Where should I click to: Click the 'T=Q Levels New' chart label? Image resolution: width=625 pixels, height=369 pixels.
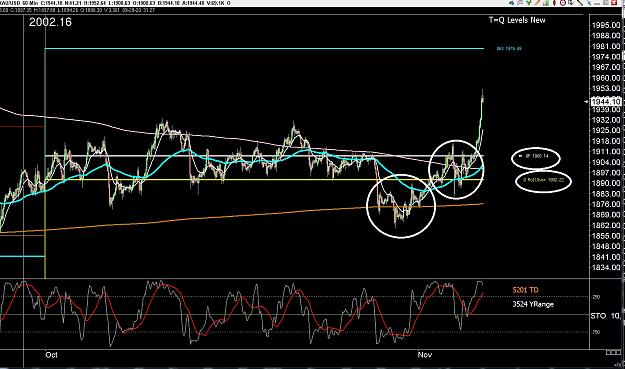[517, 20]
